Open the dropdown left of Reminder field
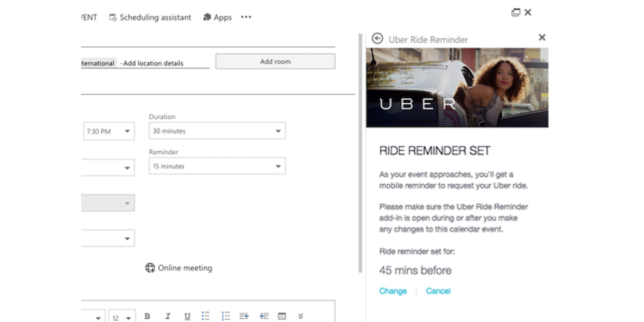The width and height of the screenshot is (644, 322). pos(108,167)
